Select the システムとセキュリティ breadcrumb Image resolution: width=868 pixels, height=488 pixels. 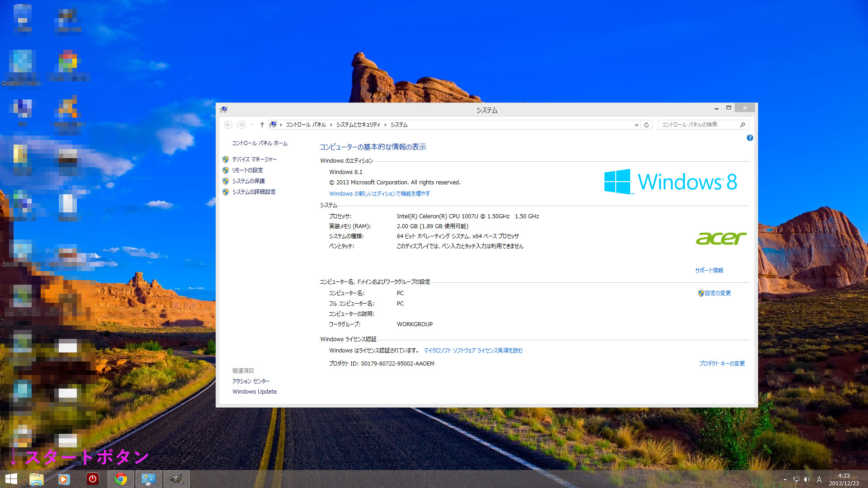(358, 125)
